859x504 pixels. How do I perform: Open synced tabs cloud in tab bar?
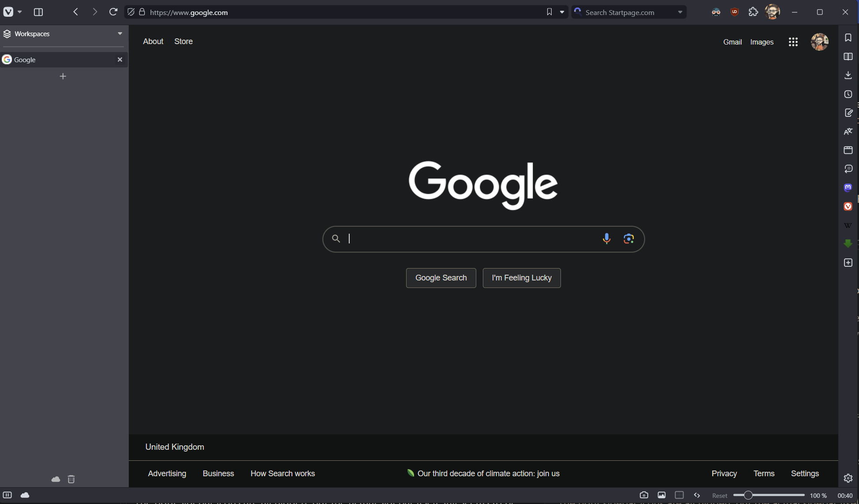pyautogui.click(x=56, y=479)
